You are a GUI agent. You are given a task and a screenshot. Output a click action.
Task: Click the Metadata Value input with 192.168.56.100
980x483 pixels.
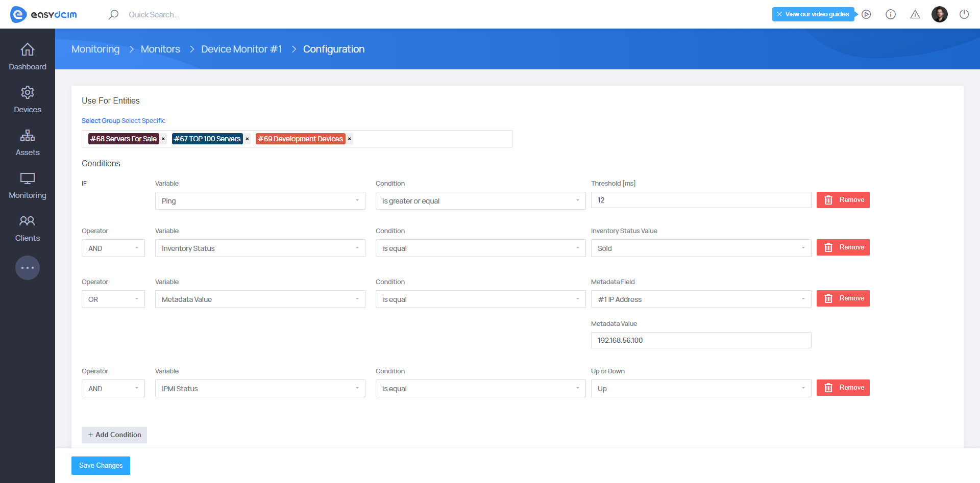point(701,340)
